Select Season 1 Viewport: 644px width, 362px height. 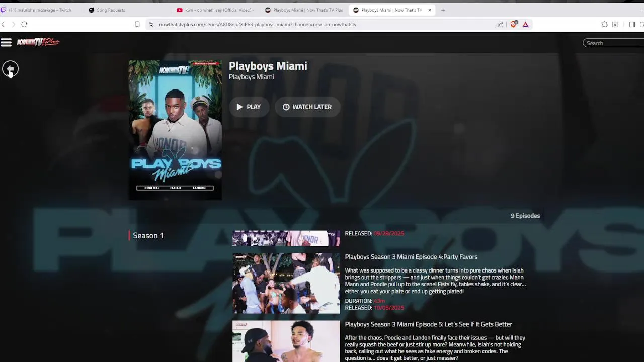click(148, 235)
